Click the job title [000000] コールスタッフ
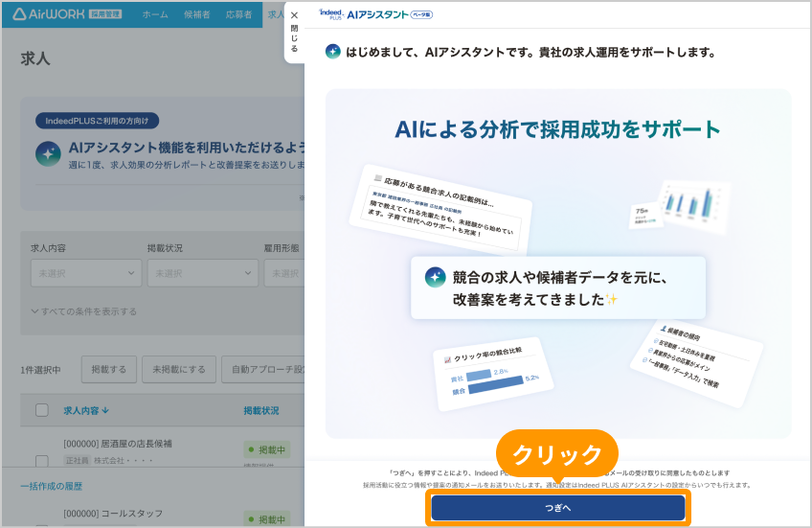 113,513
